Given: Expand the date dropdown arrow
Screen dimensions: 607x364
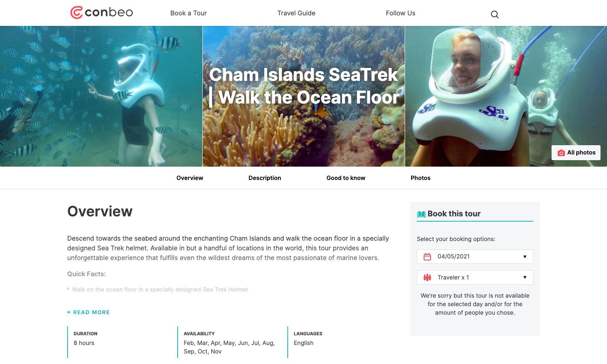Looking at the screenshot, I should click(x=525, y=257).
